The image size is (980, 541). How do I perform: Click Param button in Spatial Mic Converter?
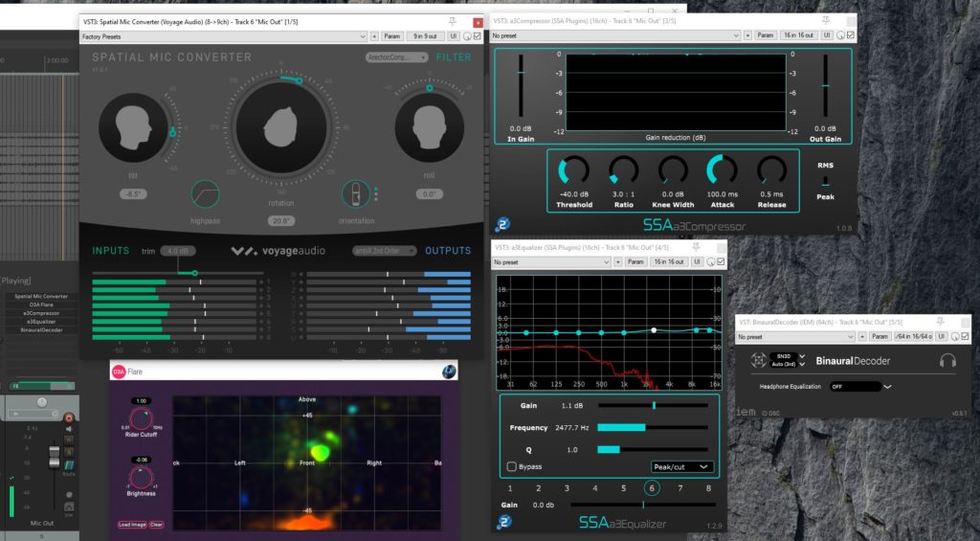coord(391,36)
